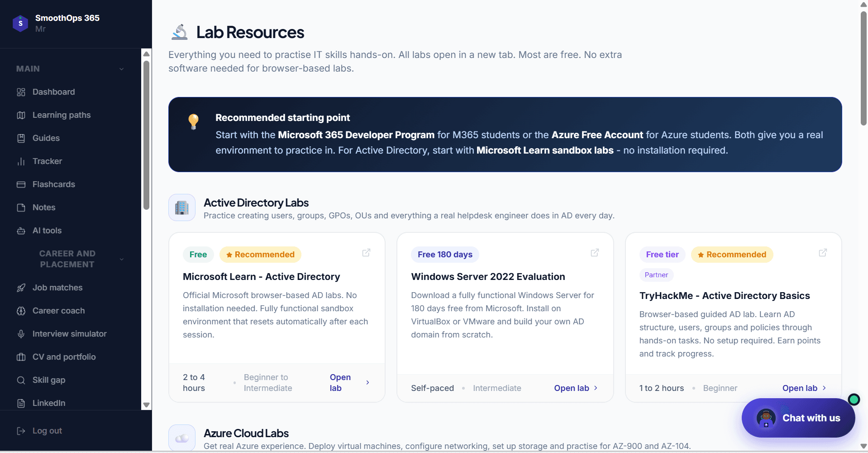The height and width of the screenshot is (453, 868).
Task: Click the Lab Resources microscope icon
Action: point(180,32)
